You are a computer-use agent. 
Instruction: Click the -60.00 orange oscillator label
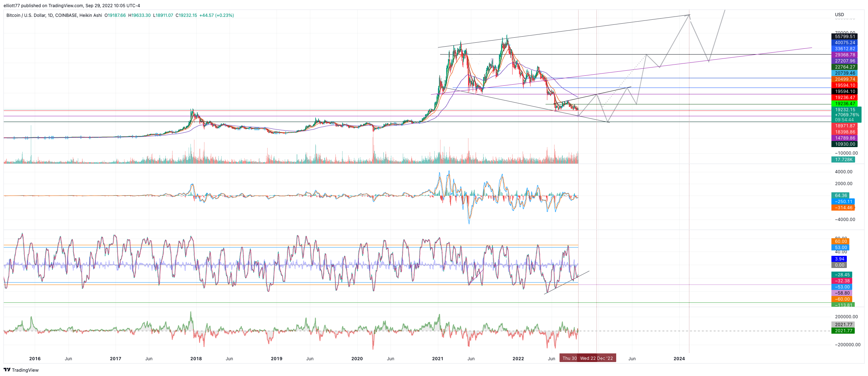842,299
